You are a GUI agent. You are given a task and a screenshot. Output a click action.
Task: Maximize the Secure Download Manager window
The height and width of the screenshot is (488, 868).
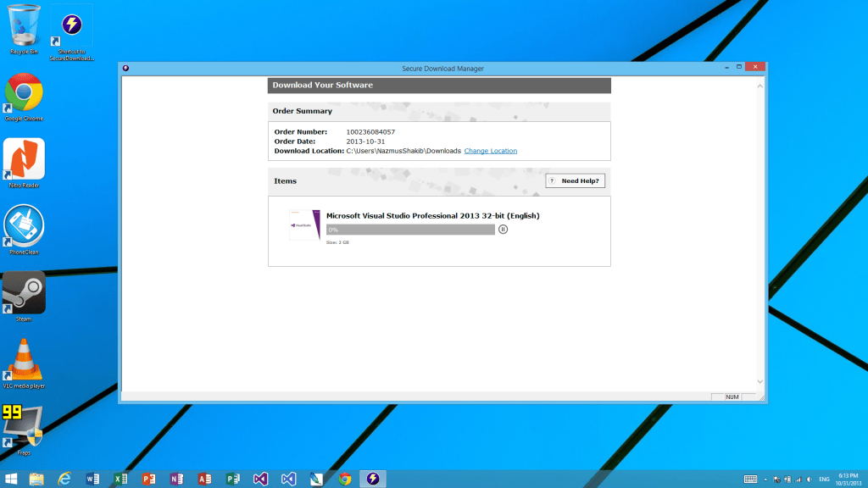[x=739, y=67]
